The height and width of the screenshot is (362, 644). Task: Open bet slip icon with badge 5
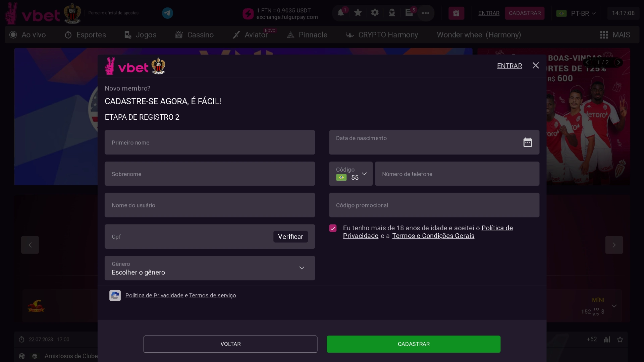tap(409, 13)
